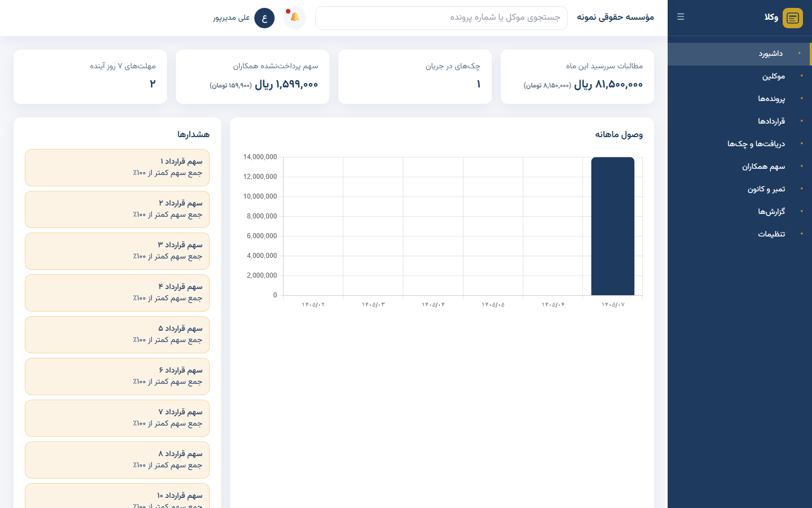Open تنظیمات from the sidebar
This screenshot has height=508, width=812.
pos(740,234)
